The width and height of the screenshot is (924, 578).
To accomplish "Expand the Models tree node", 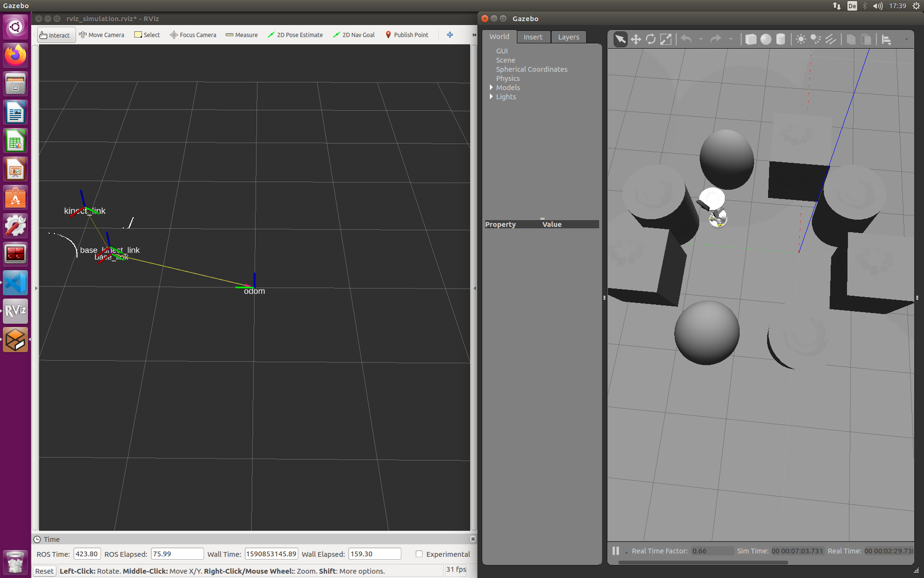I will click(491, 87).
